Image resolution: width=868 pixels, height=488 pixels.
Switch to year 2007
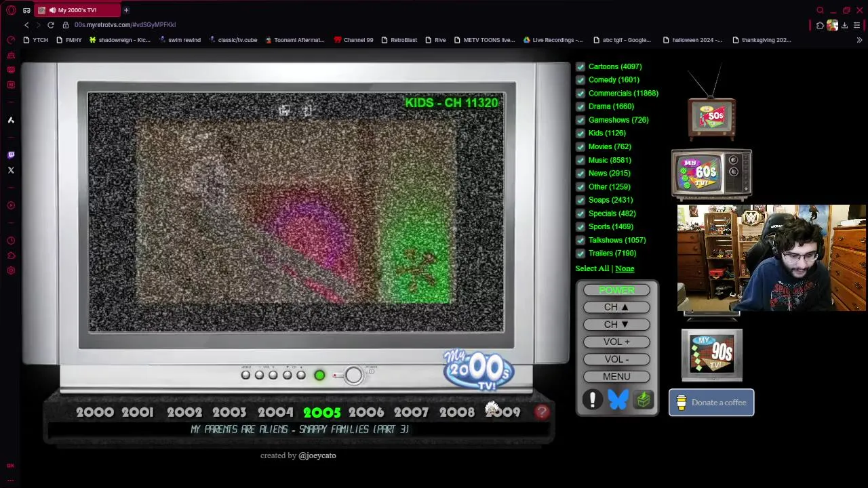click(412, 412)
